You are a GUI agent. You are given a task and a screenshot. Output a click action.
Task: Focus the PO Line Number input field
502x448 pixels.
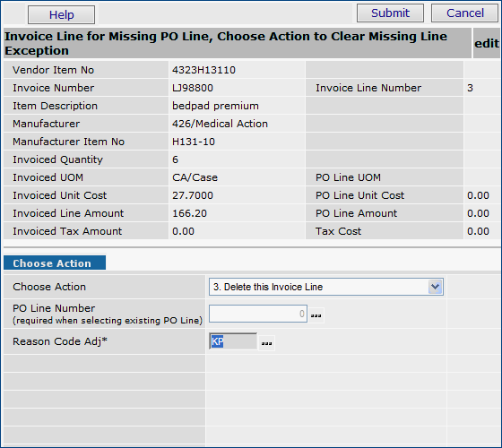click(258, 314)
